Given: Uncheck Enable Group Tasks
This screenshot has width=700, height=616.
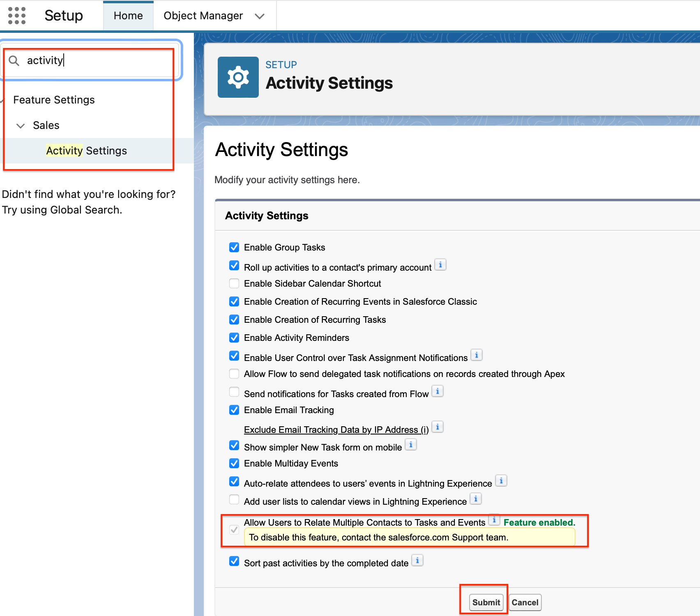Looking at the screenshot, I should (x=234, y=247).
